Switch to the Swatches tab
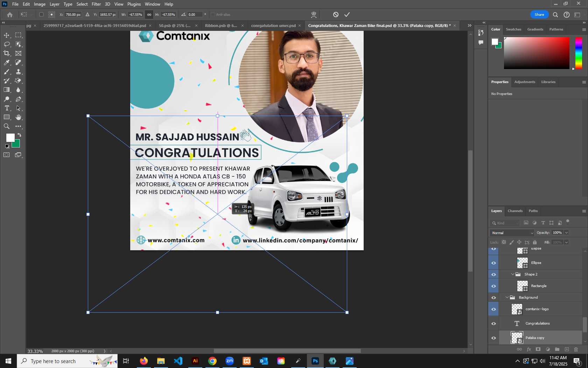The width and height of the screenshot is (588, 368). click(x=513, y=29)
